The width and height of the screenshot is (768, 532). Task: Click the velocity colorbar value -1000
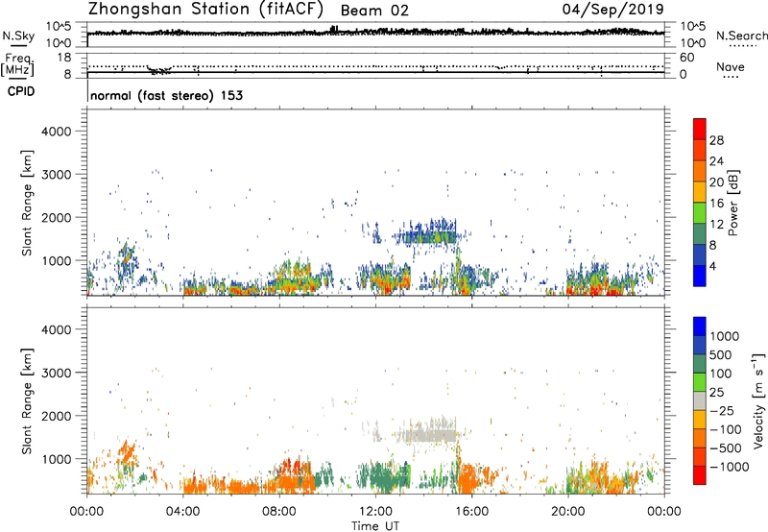click(730, 467)
